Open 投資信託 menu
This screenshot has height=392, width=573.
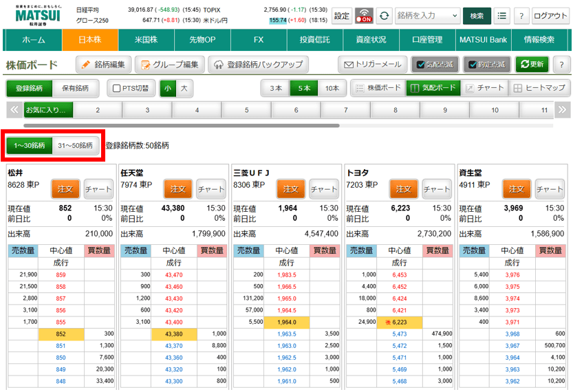315,40
